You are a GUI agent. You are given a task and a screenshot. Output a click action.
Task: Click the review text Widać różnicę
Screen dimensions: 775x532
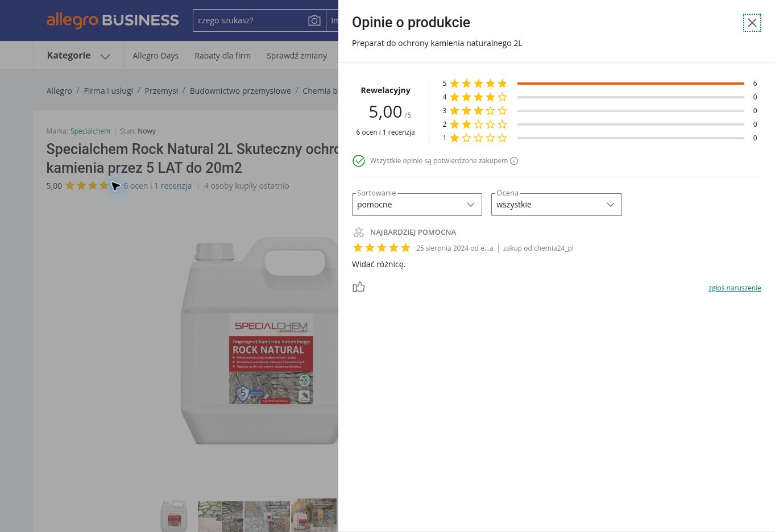[x=379, y=264]
